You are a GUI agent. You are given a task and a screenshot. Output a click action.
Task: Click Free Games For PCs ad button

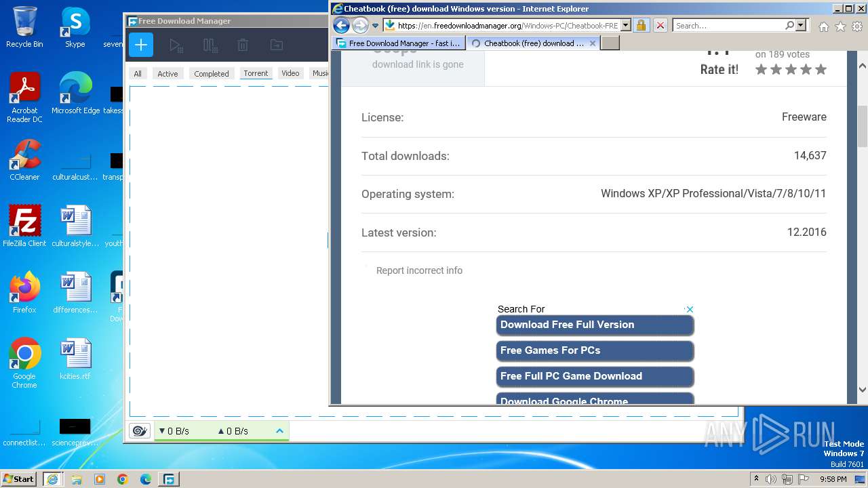[595, 351]
